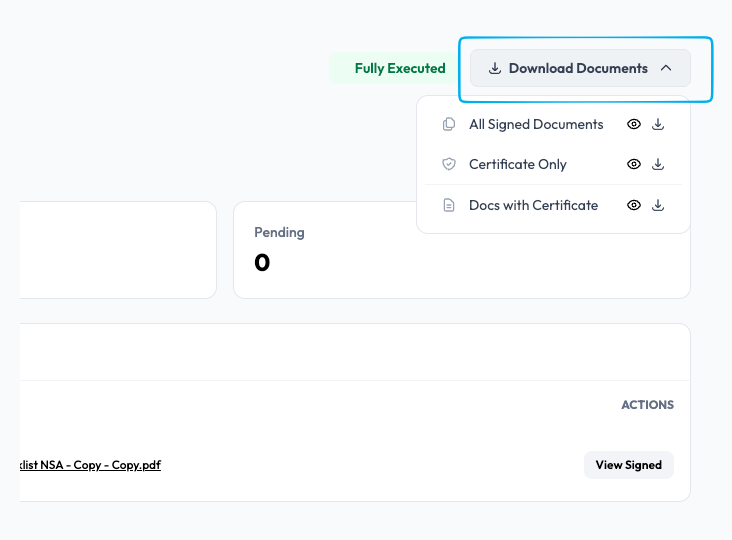Preview All Signed Documents with eye icon
732x540 pixels.
tap(633, 124)
